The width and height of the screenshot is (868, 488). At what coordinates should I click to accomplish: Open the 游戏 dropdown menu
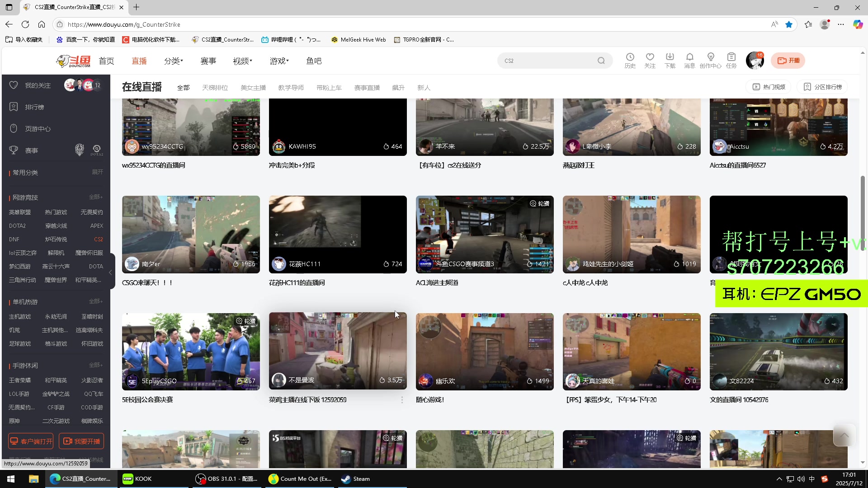coord(279,61)
